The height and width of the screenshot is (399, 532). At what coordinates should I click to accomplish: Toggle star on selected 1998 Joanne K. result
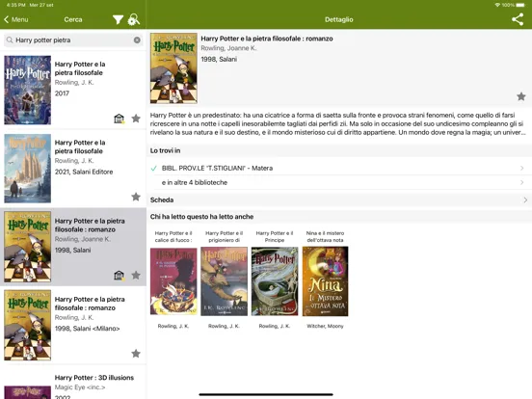(136, 276)
